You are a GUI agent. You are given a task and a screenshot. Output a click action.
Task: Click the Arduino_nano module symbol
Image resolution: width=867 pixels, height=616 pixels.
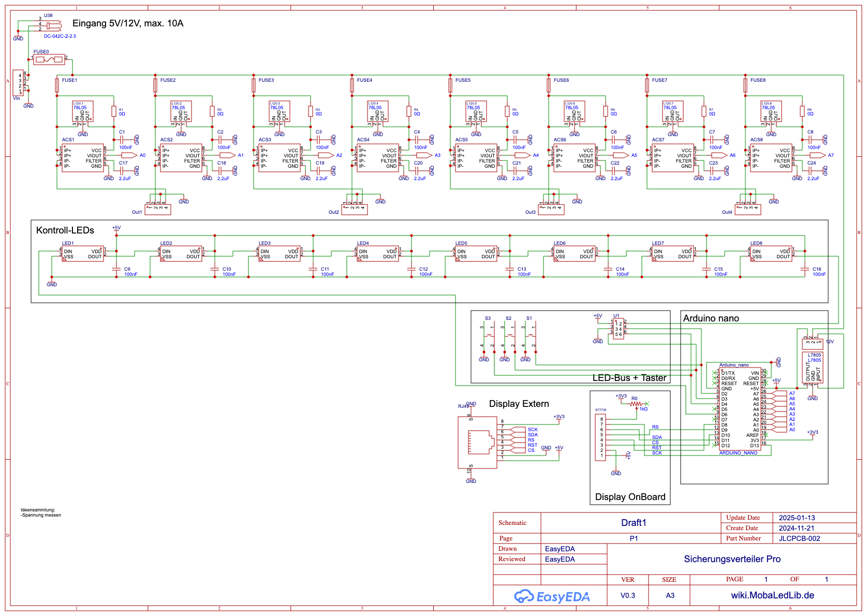740,409
